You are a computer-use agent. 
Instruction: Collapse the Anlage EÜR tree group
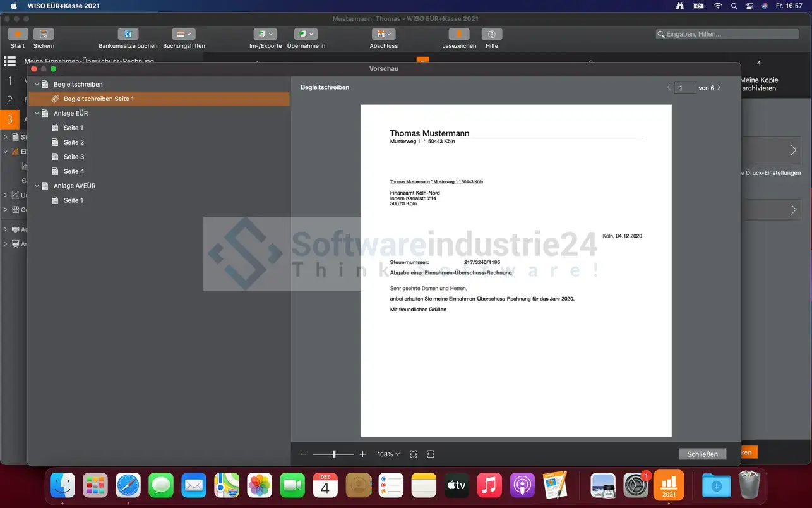(37, 114)
